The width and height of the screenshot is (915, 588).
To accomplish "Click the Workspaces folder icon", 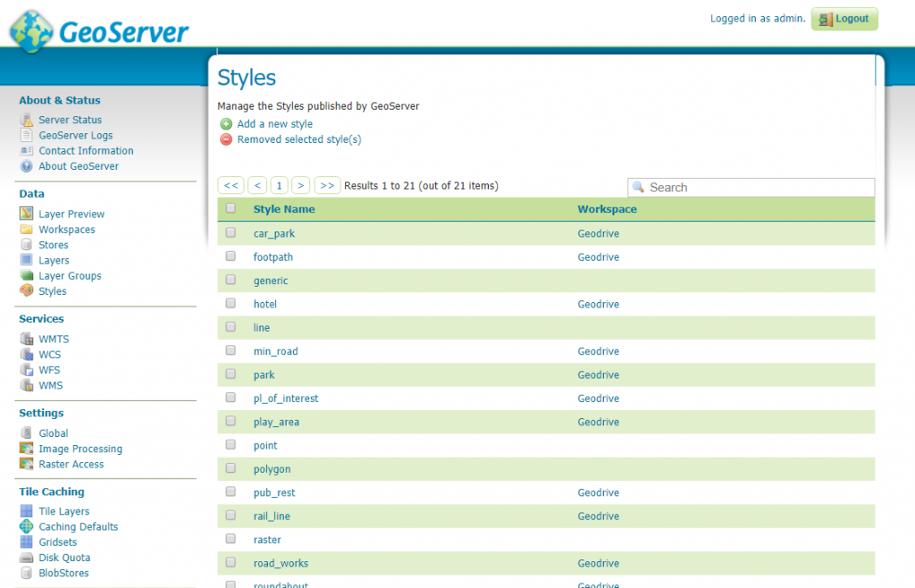I will pos(26,230).
